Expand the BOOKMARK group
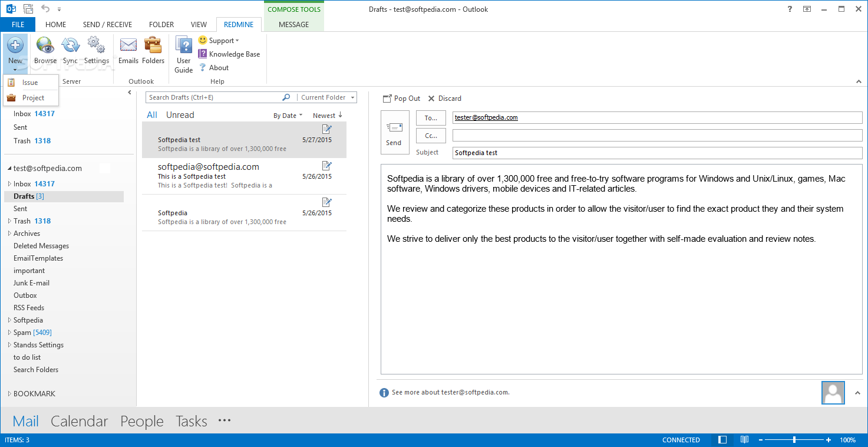Viewport: 868px width, 447px height. pos(9,394)
